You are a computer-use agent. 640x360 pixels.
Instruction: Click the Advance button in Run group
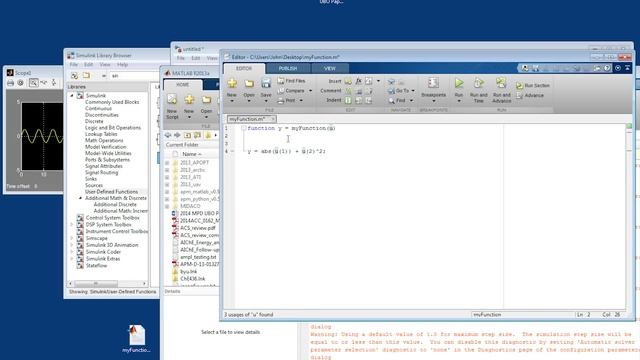click(x=530, y=96)
